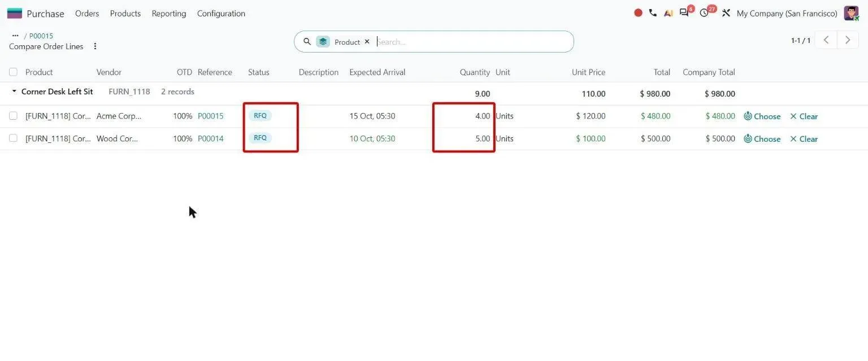The width and height of the screenshot is (868, 361).
Task: Open the Compare Order Lines actions menu
Action: [95, 46]
